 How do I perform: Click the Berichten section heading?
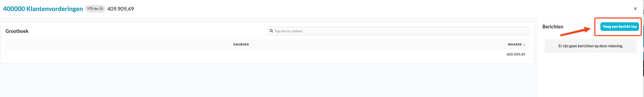pos(553,27)
